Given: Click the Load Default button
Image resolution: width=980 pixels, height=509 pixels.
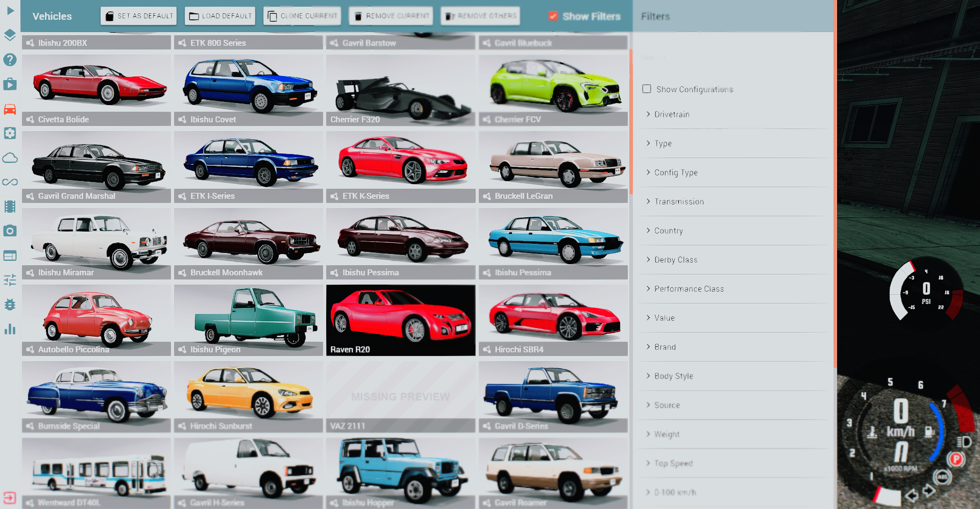Looking at the screenshot, I should 220,16.
